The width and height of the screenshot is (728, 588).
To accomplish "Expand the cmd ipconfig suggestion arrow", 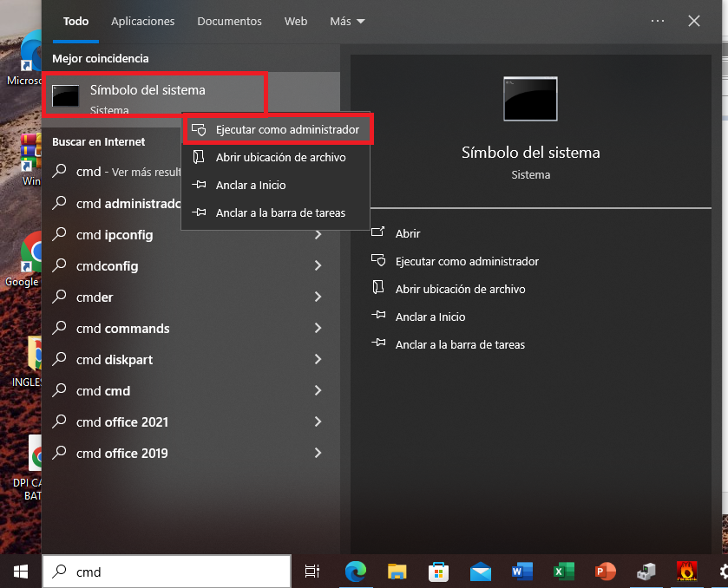I will 318,235.
